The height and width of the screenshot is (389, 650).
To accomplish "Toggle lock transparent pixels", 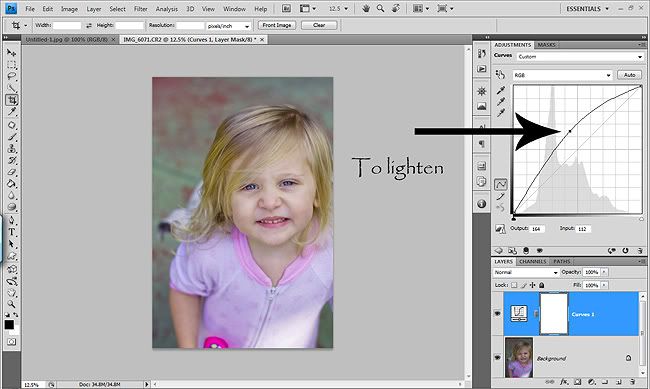I will tap(514, 285).
